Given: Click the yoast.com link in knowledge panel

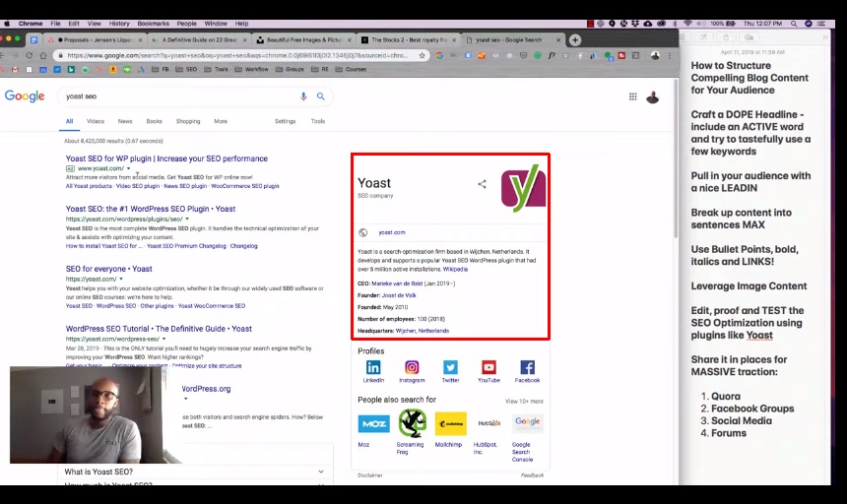Looking at the screenshot, I should 392,232.
